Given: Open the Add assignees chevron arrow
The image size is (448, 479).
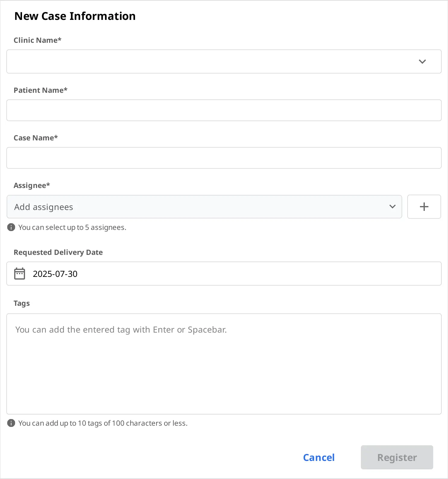Looking at the screenshot, I should (x=392, y=207).
